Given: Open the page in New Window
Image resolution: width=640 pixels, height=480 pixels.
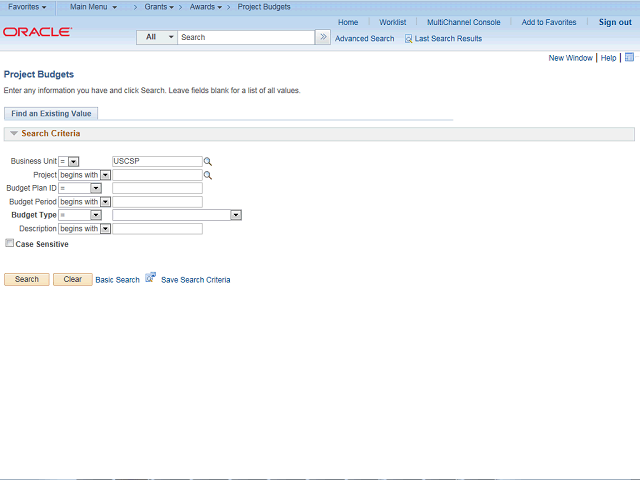Looking at the screenshot, I should pos(570,58).
